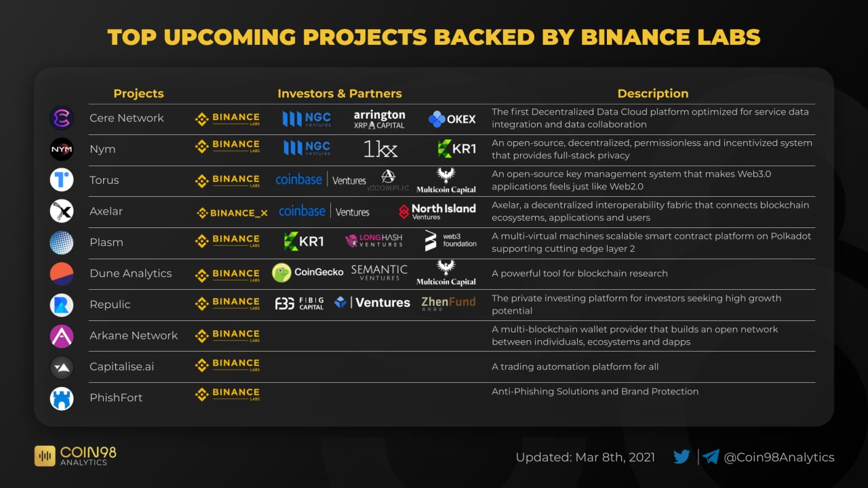Click the Investors & Partners column header
The width and height of the screenshot is (868, 488).
click(339, 94)
